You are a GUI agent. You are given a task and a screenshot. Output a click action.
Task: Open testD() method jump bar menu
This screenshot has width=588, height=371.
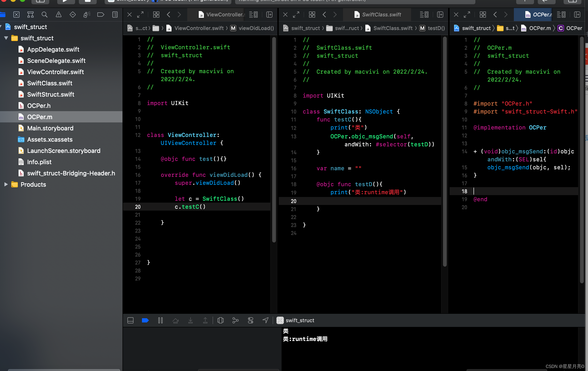tap(432, 28)
